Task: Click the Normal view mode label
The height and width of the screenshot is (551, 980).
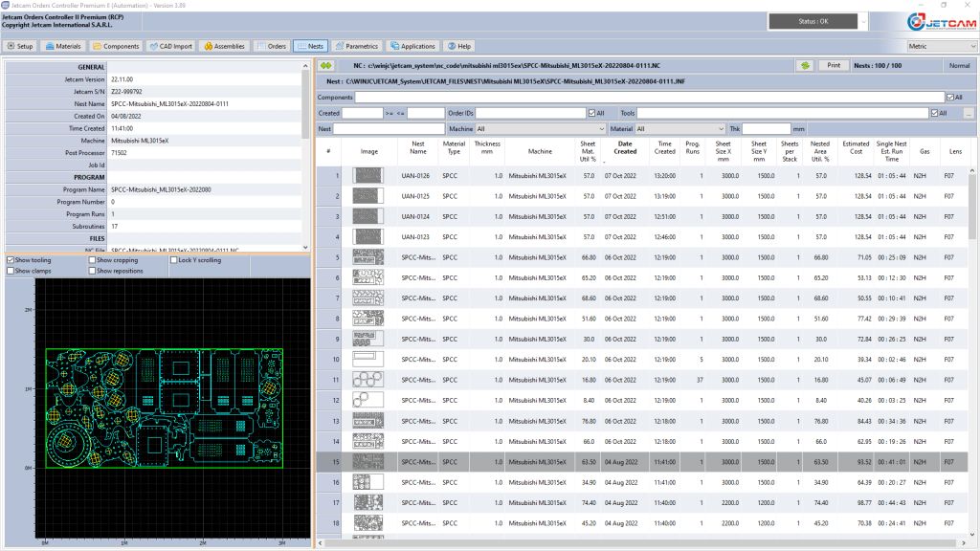Action: pyautogui.click(x=959, y=66)
